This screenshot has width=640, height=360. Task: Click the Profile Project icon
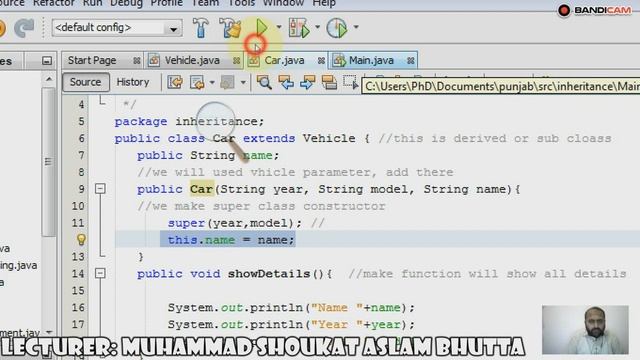337,28
